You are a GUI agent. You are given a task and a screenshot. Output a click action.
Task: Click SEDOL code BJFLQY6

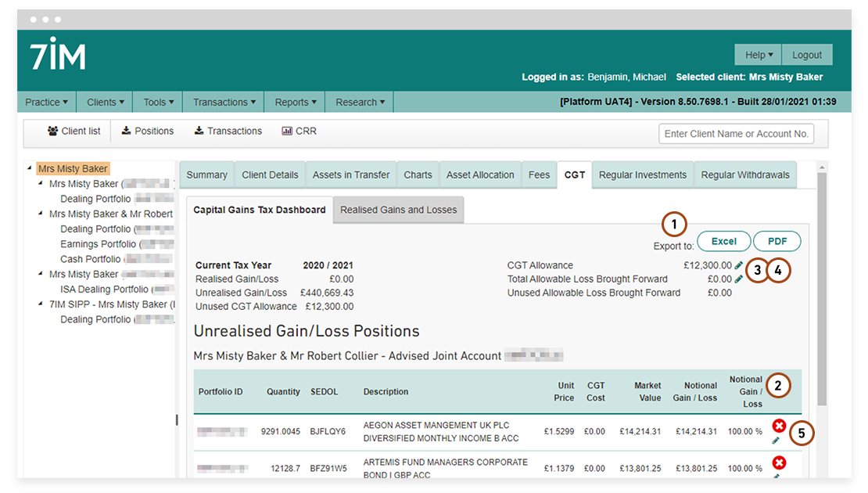coord(328,431)
